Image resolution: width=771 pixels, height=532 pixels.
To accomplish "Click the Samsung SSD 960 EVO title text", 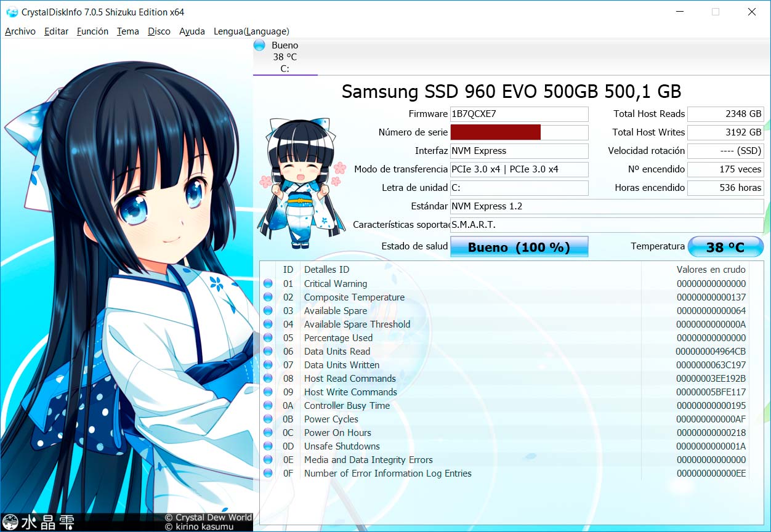I will point(511,91).
